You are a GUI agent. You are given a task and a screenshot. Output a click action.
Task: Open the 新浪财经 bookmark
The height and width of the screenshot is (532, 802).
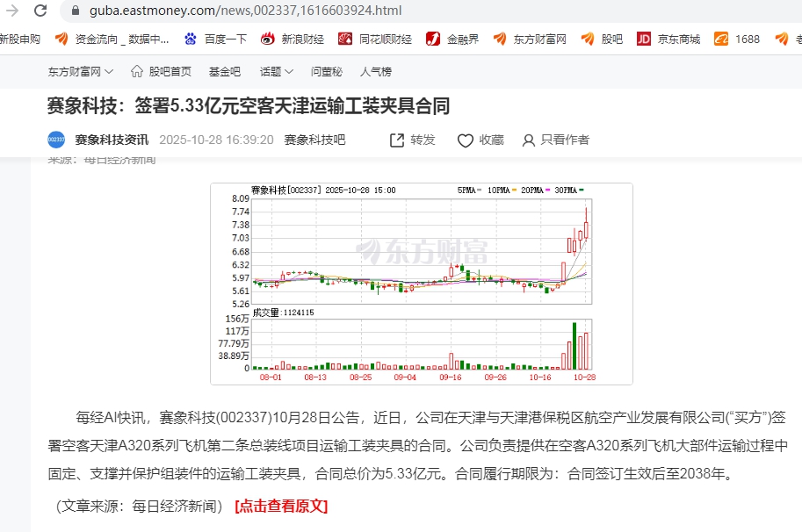click(302, 40)
